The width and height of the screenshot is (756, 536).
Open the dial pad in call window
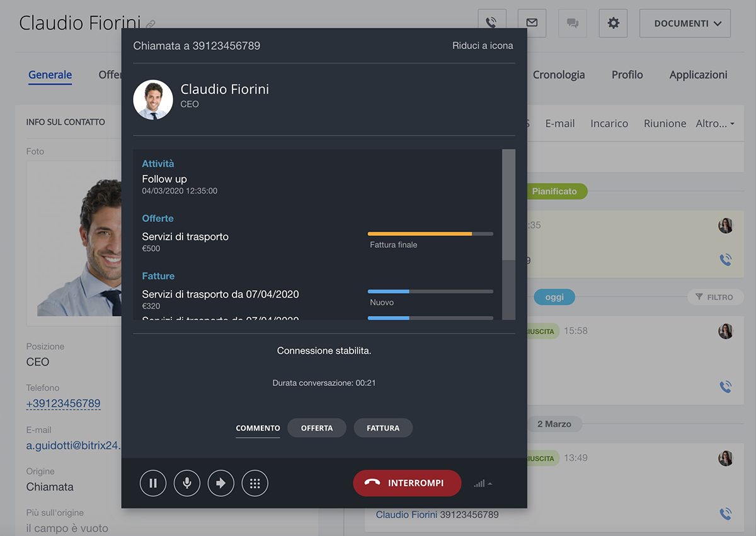255,484
